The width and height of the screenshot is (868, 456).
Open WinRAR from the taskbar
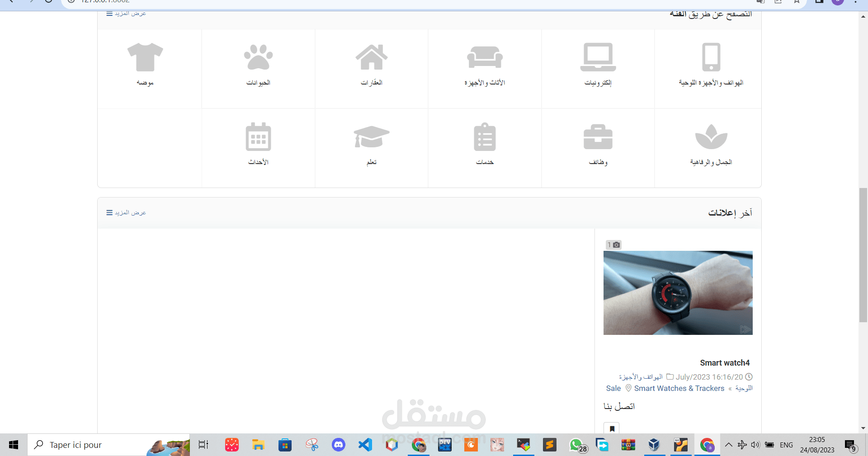628,445
